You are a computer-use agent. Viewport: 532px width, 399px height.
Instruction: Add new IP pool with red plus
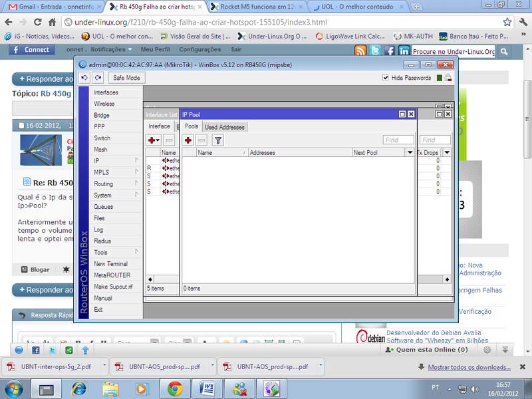[188, 140]
